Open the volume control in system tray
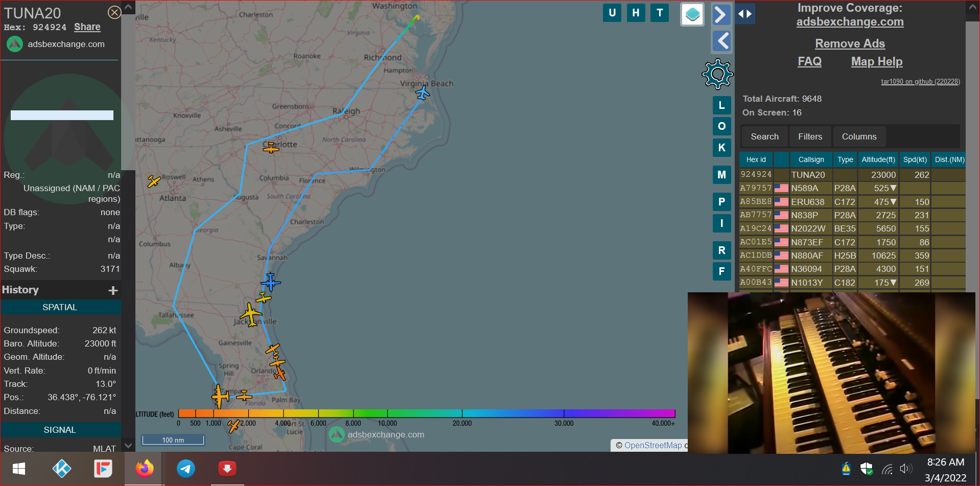Screen dimensions: 980x486 [906, 469]
